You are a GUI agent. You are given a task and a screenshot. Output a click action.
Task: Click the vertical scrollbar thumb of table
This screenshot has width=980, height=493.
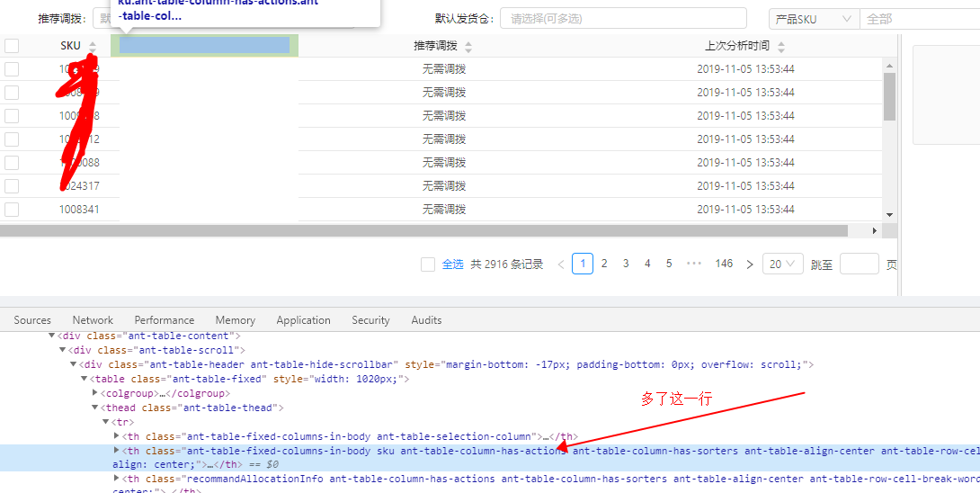[x=890, y=96]
